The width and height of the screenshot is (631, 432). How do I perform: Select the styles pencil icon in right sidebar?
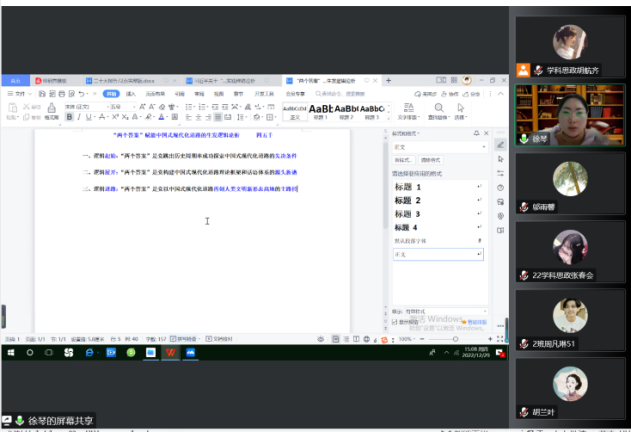(500, 145)
